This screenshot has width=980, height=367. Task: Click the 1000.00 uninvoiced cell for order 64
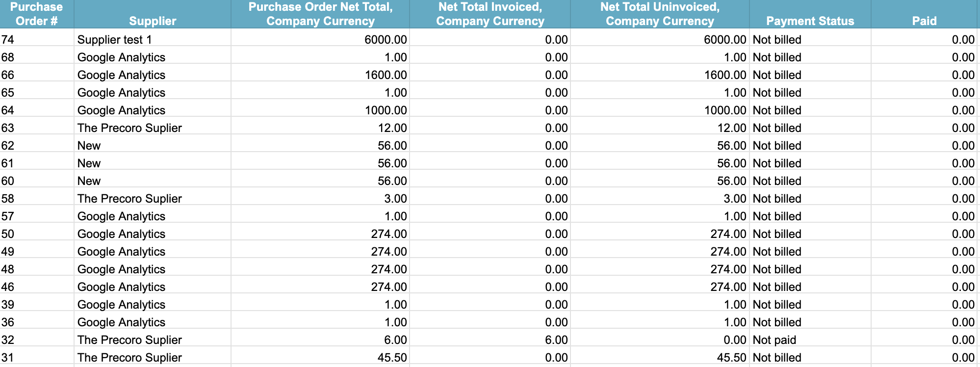(660, 110)
